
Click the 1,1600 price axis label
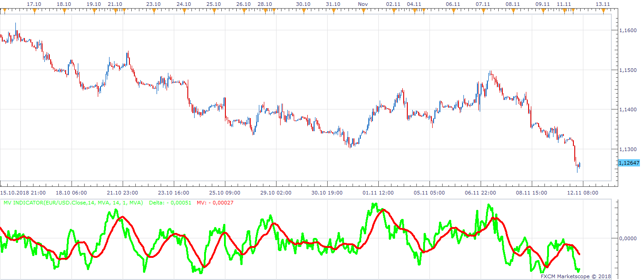[627, 30]
